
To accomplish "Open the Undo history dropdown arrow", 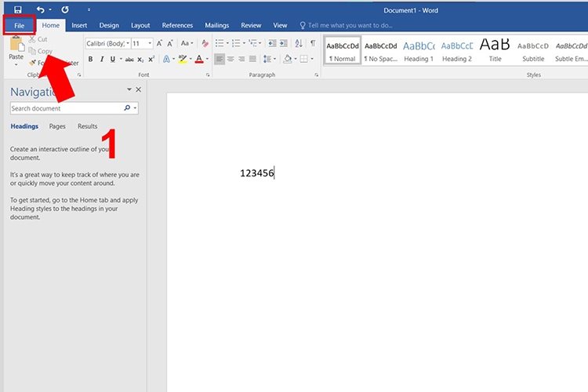I will click(50, 9).
